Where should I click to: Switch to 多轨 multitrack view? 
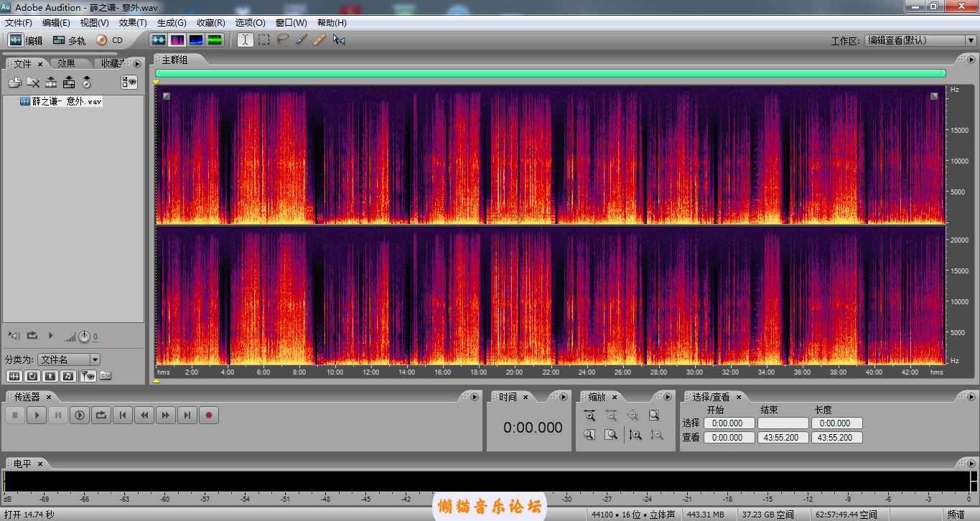click(x=70, y=41)
